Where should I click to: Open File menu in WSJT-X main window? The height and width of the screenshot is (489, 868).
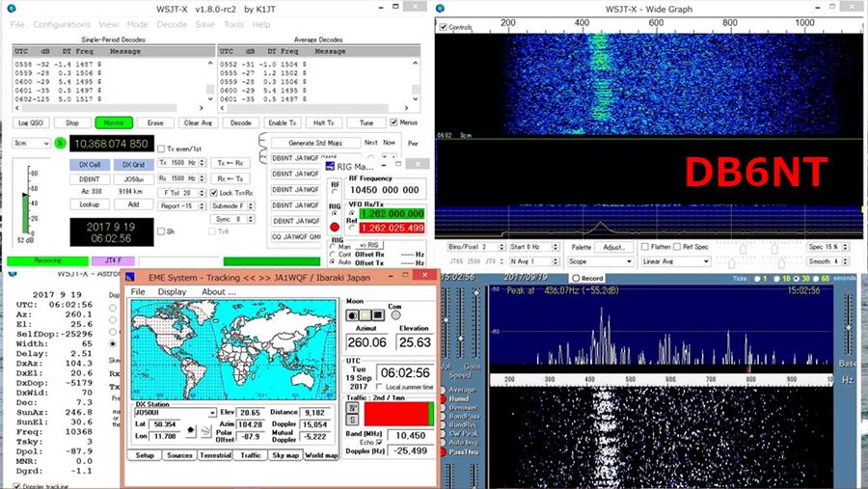17,24
